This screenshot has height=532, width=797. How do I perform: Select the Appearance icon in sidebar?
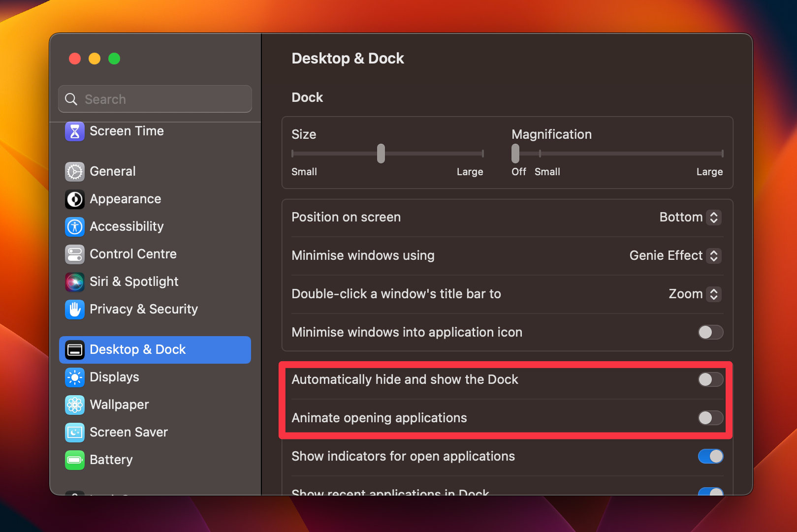pyautogui.click(x=75, y=199)
